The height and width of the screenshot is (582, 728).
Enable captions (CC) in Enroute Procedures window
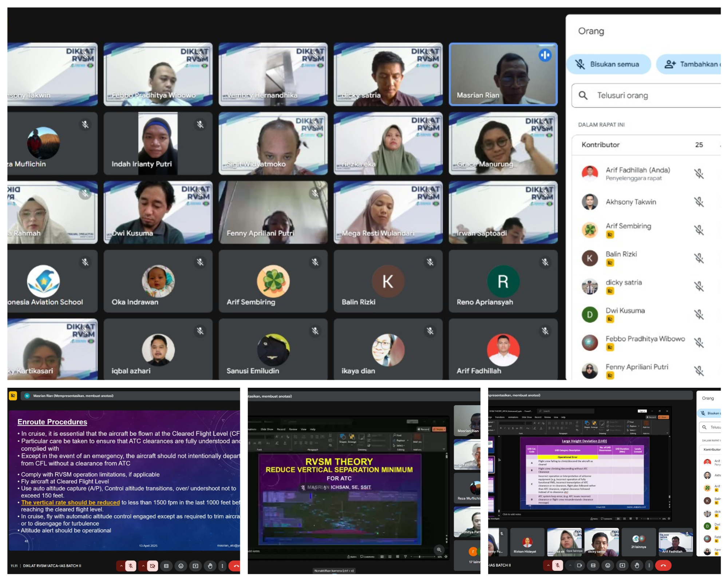166,566
